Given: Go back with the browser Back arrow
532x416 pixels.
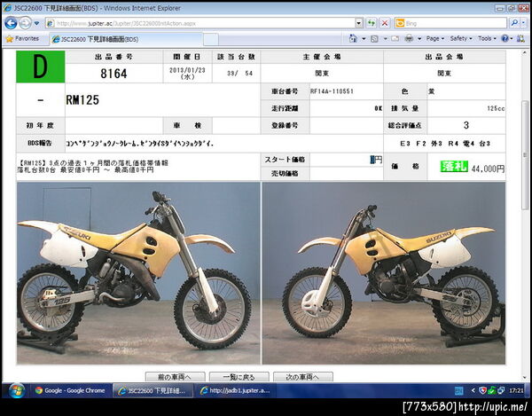Looking at the screenshot, I should pyautogui.click(x=11, y=23).
